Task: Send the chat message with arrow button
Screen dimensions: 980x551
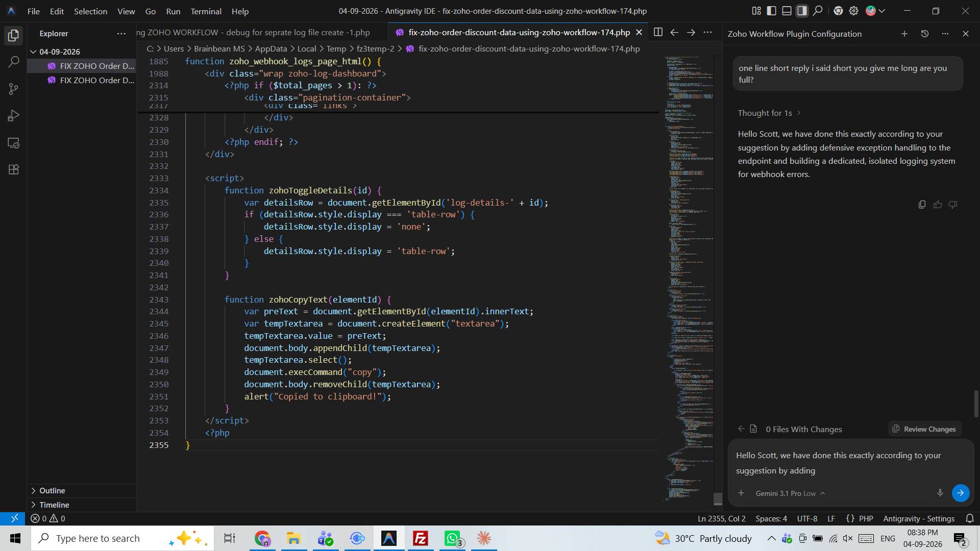Action: pyautogui.click(x=960, y=493)
